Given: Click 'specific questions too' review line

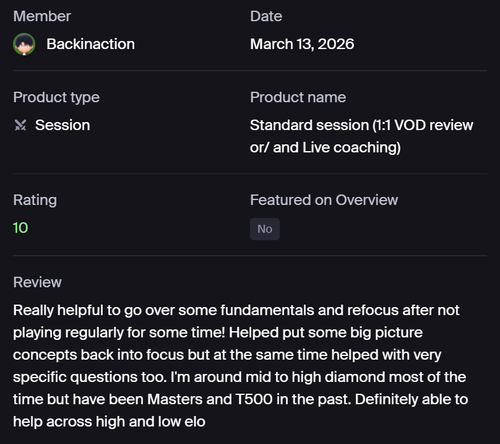Looking at the screenshot, I should point(239,377).
